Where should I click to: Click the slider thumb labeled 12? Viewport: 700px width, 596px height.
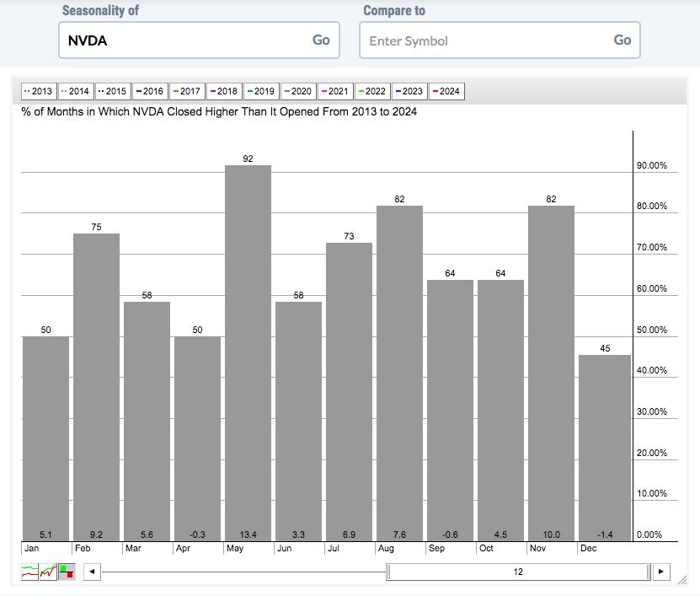click(518, 572)
